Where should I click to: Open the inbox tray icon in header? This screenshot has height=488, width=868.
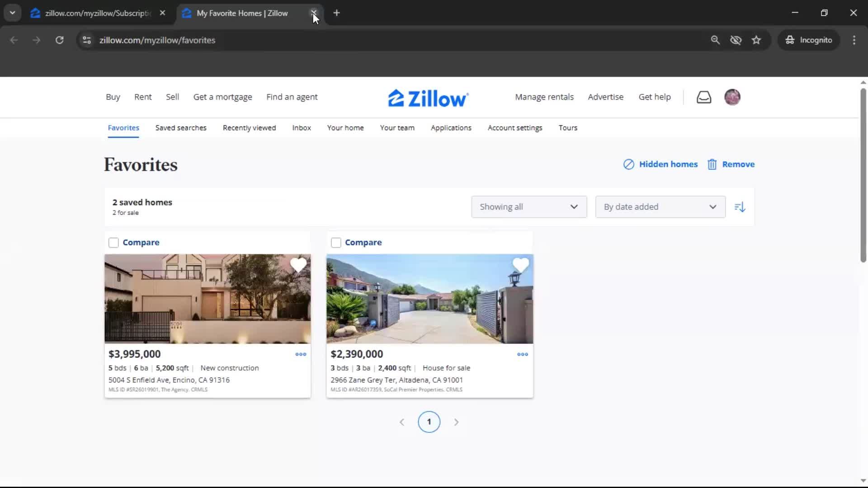(x=703, y=97)
